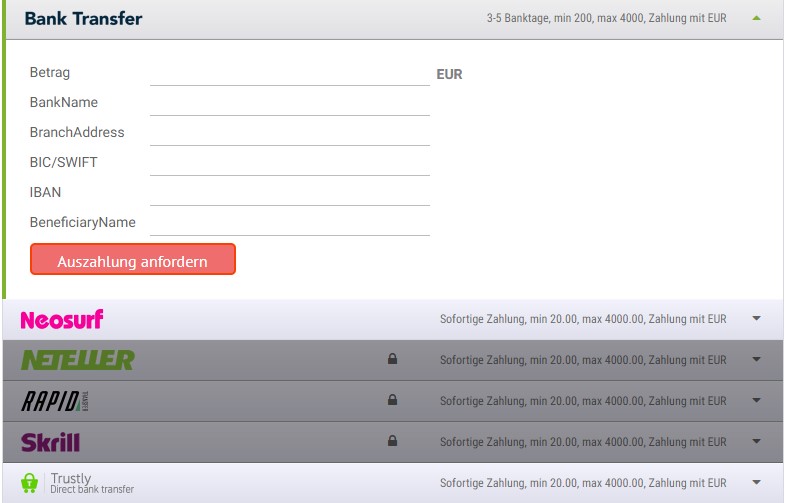The width and height of the screenshot is (785, 503).
Task: Expand the Rapid Transfer option arrow
Action: click(x=756, y=400)
